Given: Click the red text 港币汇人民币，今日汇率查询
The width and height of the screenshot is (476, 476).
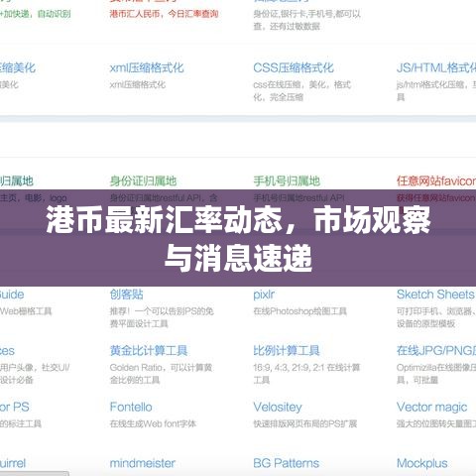Looking at the screenshot, I should [164, 14].
